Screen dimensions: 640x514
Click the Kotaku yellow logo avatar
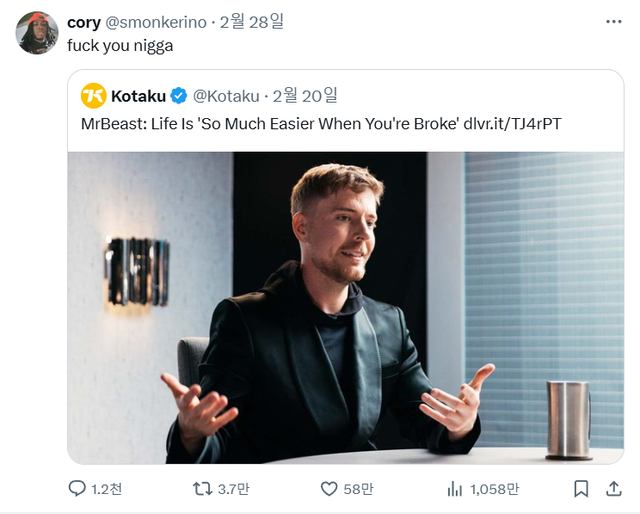tap(94, 96)
